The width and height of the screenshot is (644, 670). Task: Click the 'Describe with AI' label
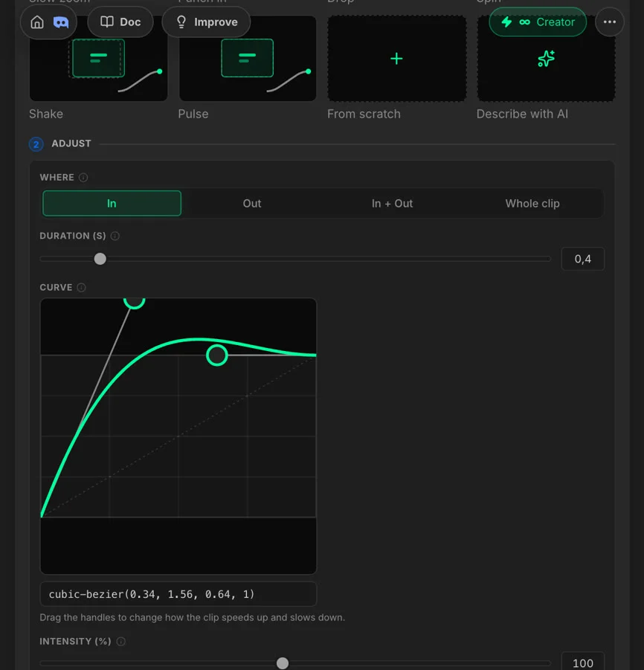coord(522,114)
